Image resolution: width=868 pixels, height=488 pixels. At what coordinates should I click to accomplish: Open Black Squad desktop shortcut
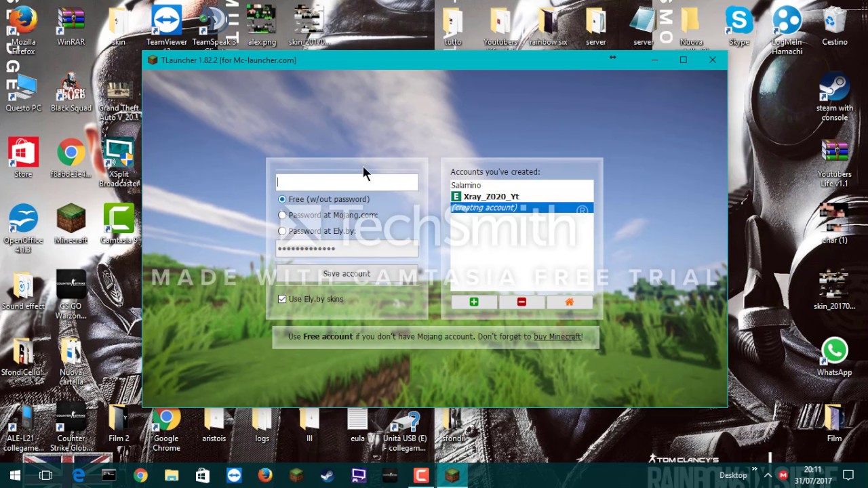point(71,93)
